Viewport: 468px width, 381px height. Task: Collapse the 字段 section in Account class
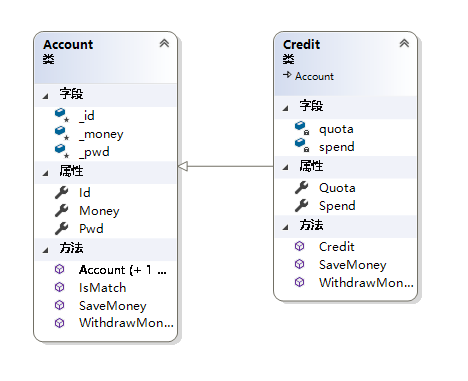pos(46,96)
